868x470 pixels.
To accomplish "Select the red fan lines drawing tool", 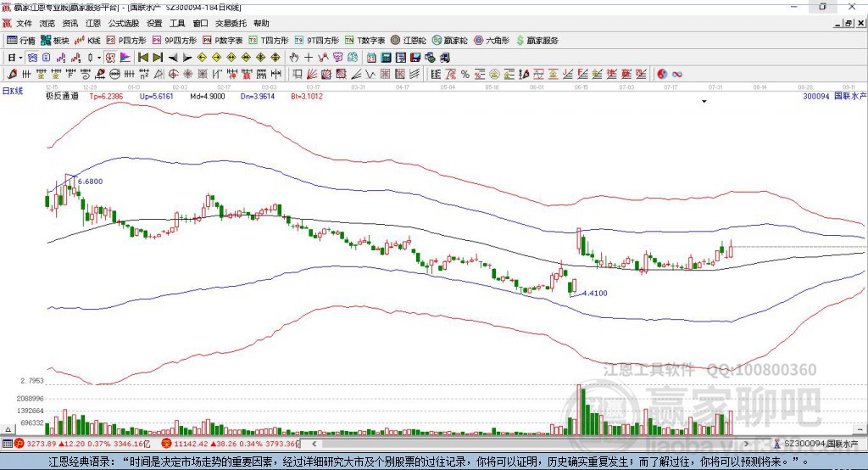I will coord(312,75).
